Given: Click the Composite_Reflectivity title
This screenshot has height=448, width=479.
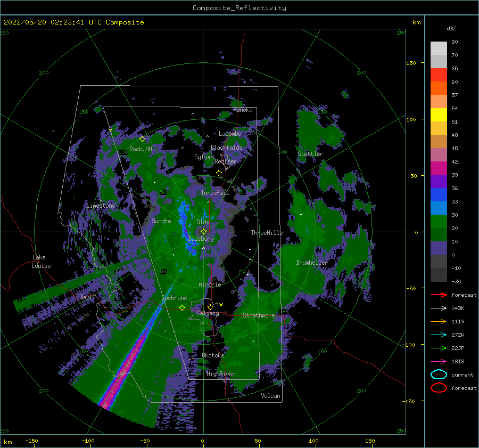Looking at the screenshot, I should (x=239, y=8).
